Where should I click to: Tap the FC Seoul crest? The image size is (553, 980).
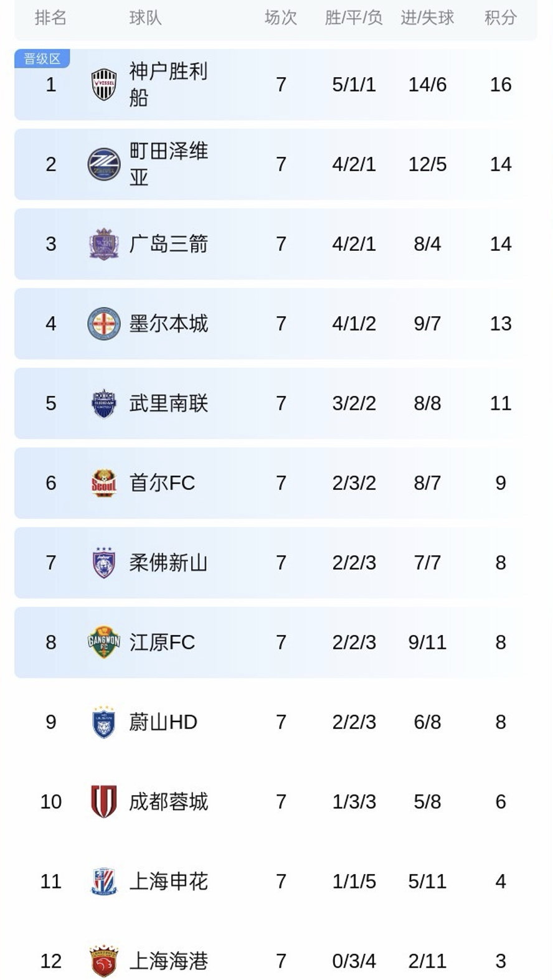click(104, 483)
